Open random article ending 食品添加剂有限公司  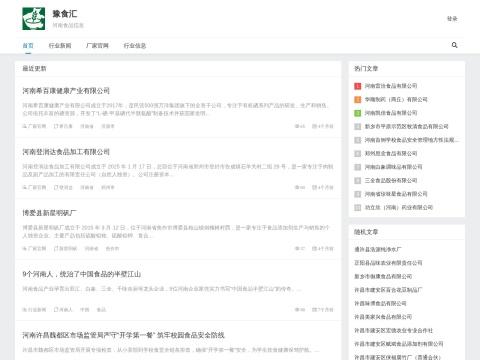coord(399,344)
